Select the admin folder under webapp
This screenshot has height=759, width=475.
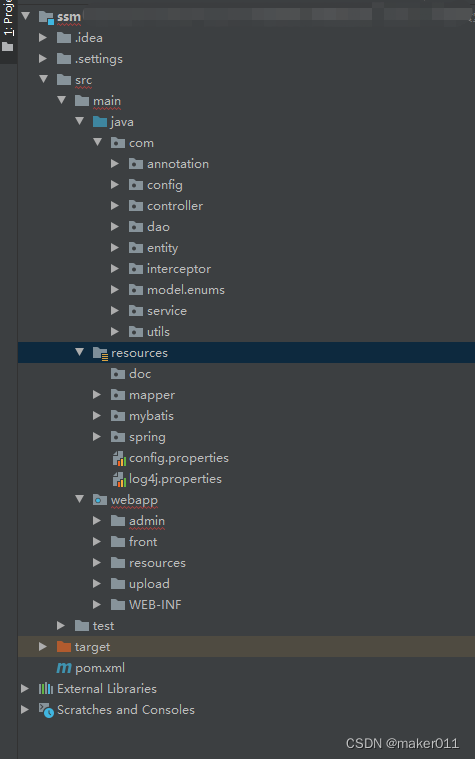147,521
